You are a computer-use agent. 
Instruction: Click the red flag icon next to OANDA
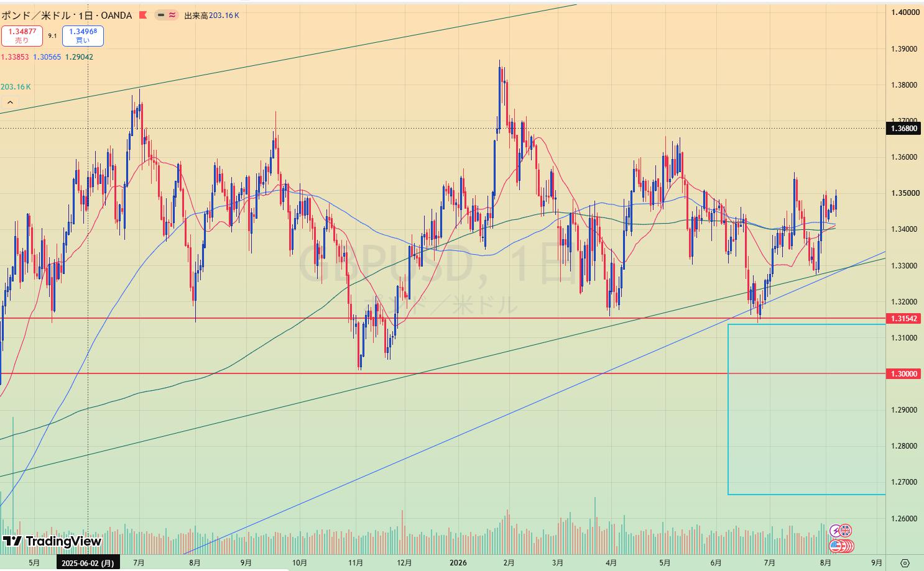tap(142, 15)
